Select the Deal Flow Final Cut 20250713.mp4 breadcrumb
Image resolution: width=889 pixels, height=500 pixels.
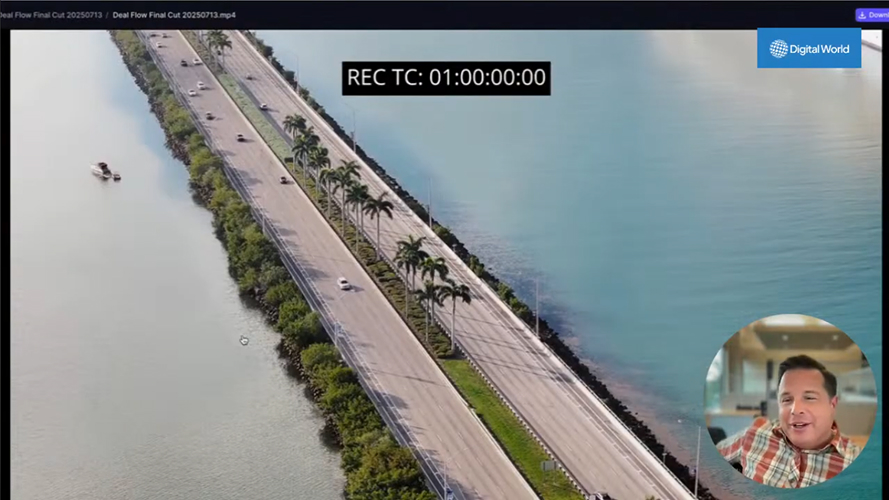pyautogui.click(x=175, y=15)
